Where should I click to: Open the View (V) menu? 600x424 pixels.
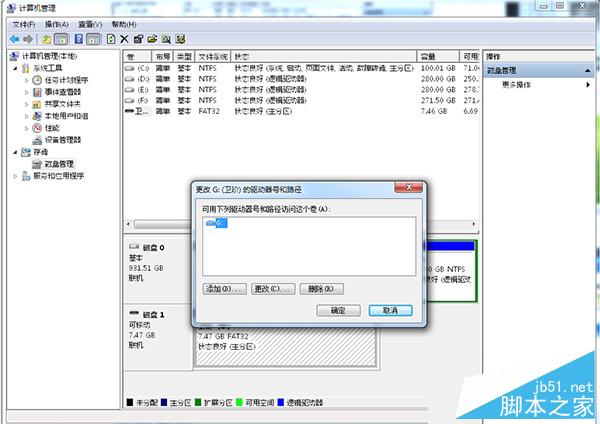[x=90, y=24]
